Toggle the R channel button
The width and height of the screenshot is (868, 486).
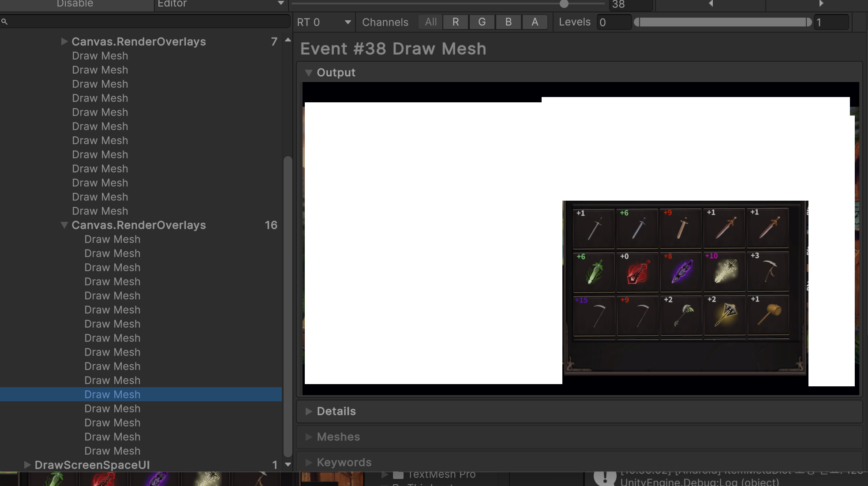tap(456, 22)
